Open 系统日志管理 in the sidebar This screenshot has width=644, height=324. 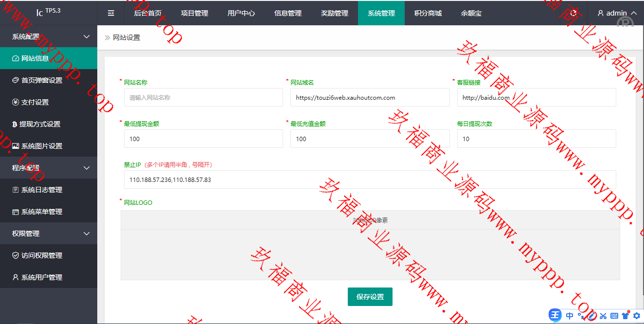click(x=42, y=190)
